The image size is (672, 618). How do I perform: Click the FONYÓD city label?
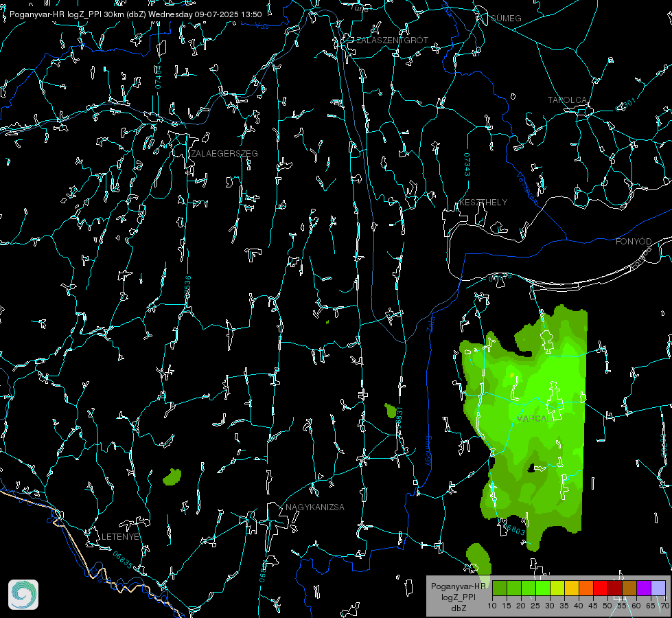[634, 242]
